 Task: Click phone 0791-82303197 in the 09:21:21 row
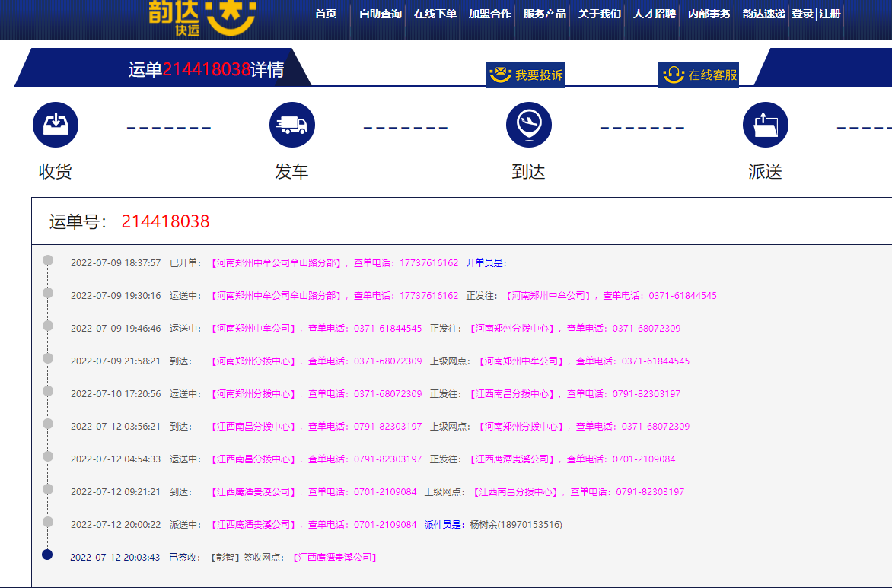pyautogui.click(x=650, y=492)
